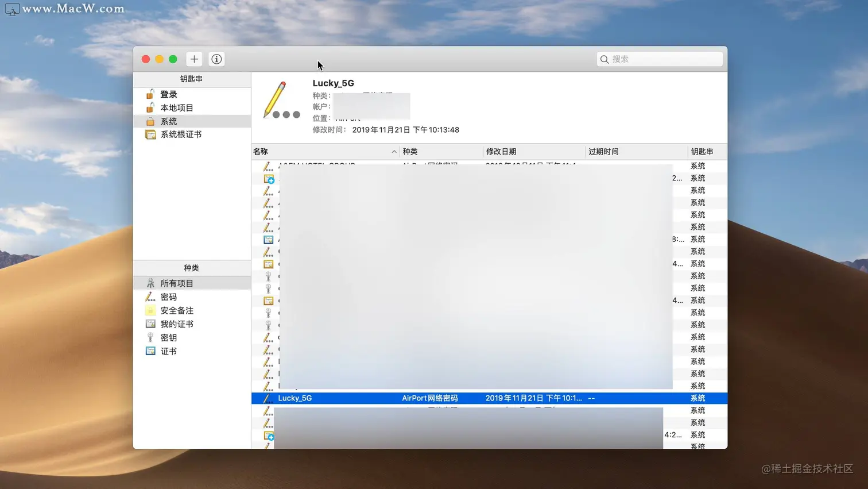Sort list by 种类 column header
Screen dimensions: 868x489
(x=441, y=152)
